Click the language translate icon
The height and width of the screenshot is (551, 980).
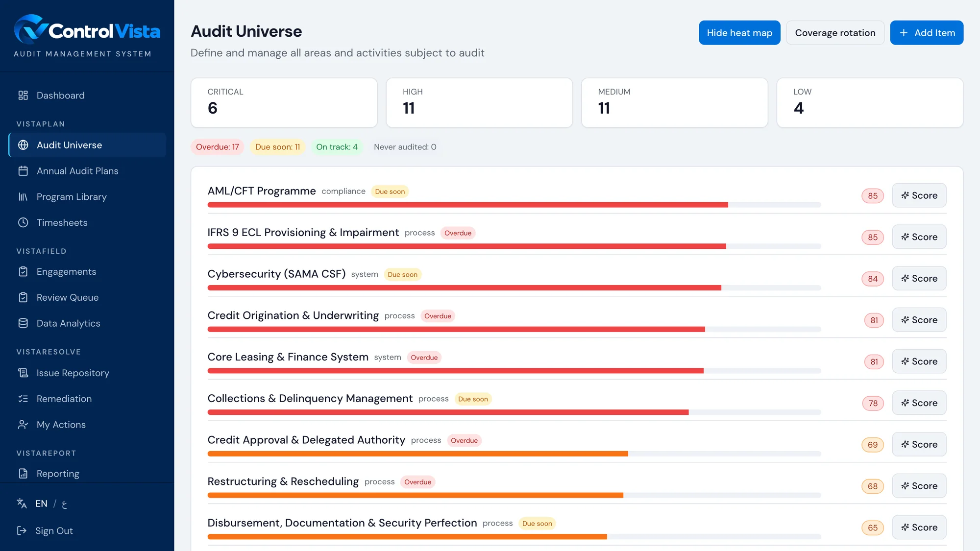pyautogui.click(x=22, y=503)
